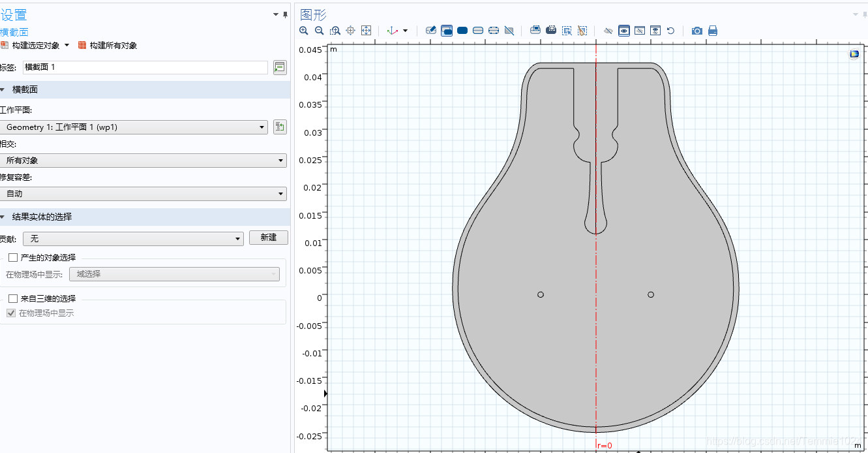Click the coordinate axes view icon
The image size is (868, 453).
[393, 31]
